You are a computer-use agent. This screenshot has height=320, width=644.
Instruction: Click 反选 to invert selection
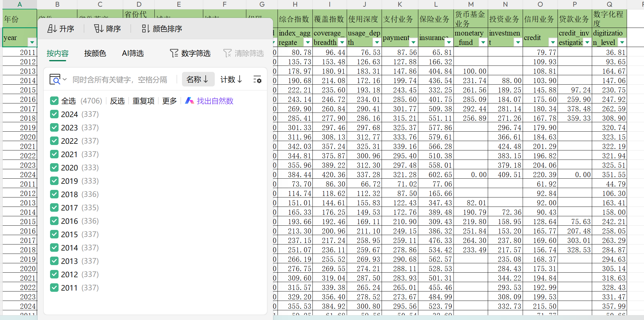point(117,101)
